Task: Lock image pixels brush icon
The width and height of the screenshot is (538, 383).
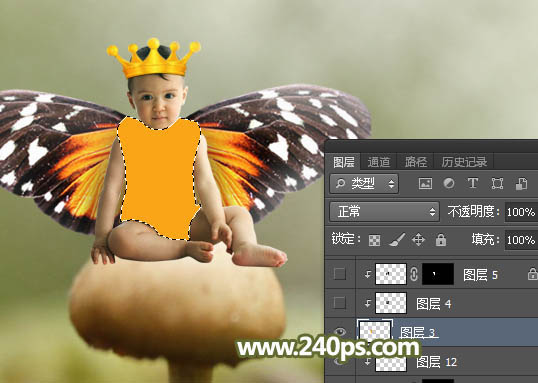Action: click(x=397, y=240)
